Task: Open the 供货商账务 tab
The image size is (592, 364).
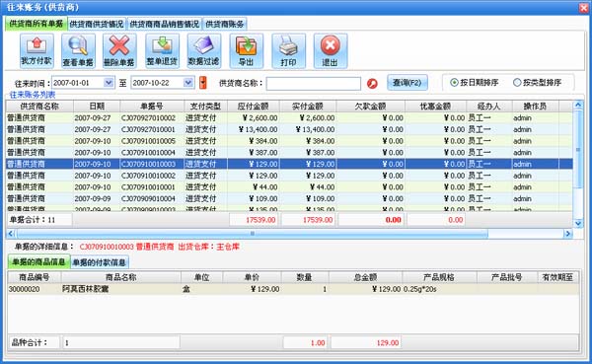Action: click(225, 24)
